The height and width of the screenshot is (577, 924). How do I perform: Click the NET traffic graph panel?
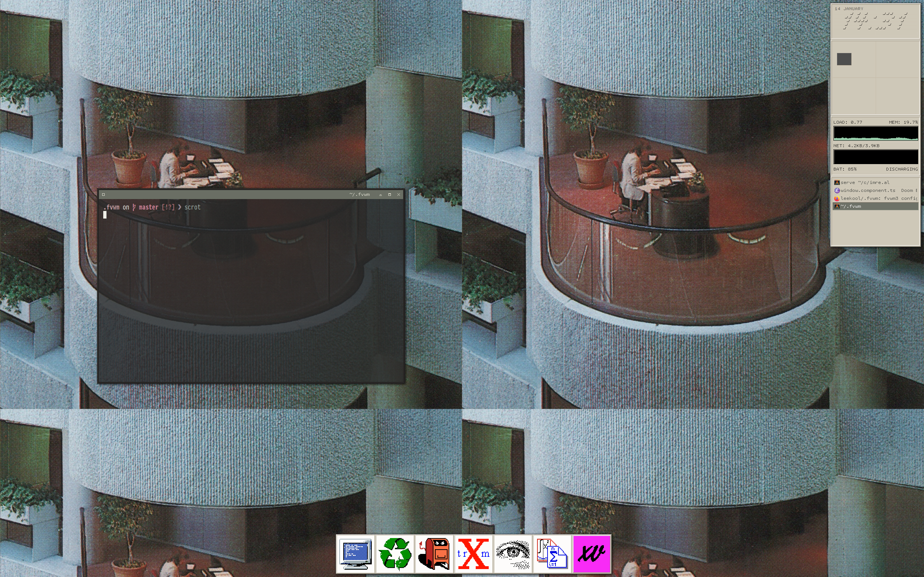875,157
